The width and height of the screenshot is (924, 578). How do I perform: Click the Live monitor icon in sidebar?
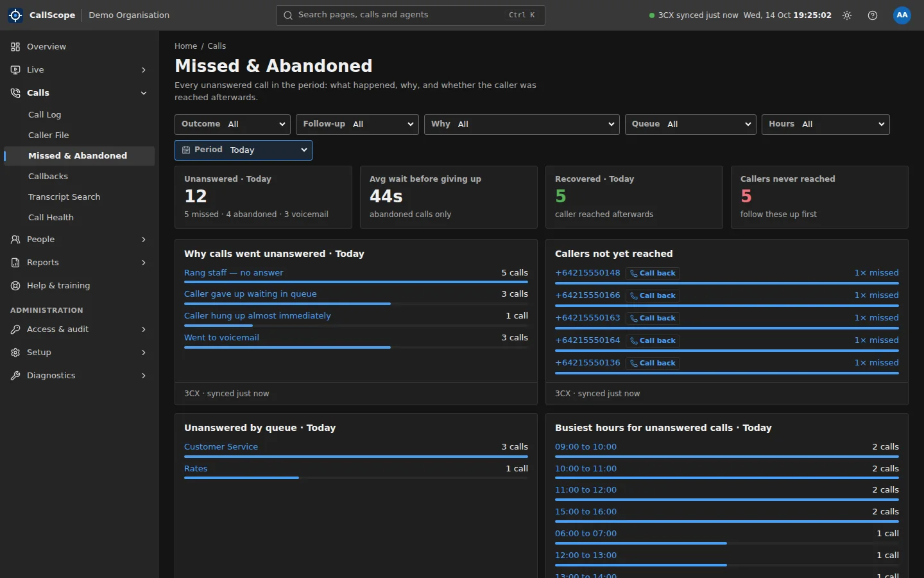click(15, 70)
